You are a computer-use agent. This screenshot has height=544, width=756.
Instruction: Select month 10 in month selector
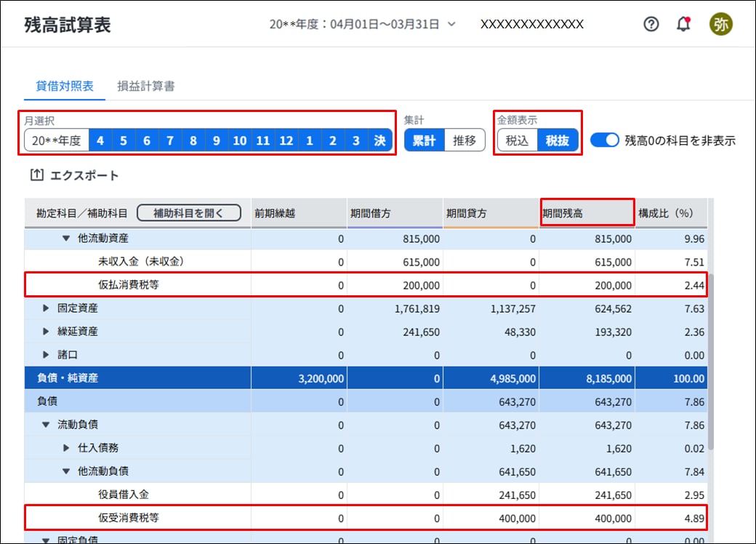[239, 141]
